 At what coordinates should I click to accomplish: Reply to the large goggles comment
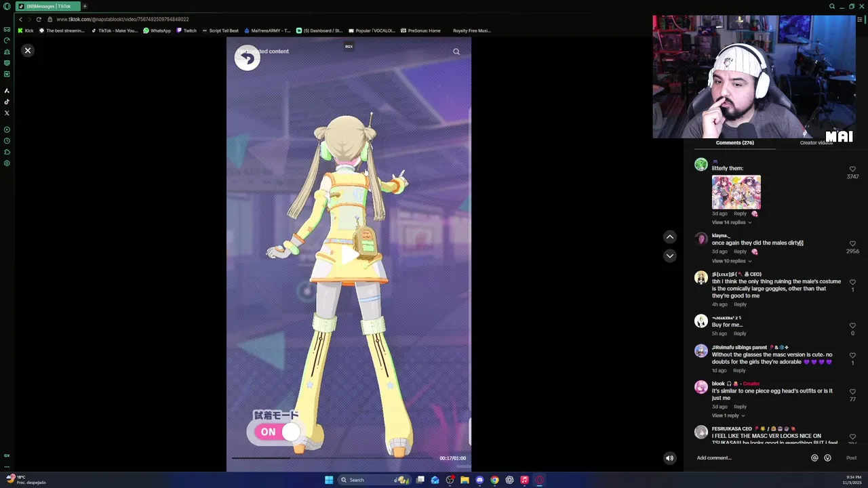[740, 304]
